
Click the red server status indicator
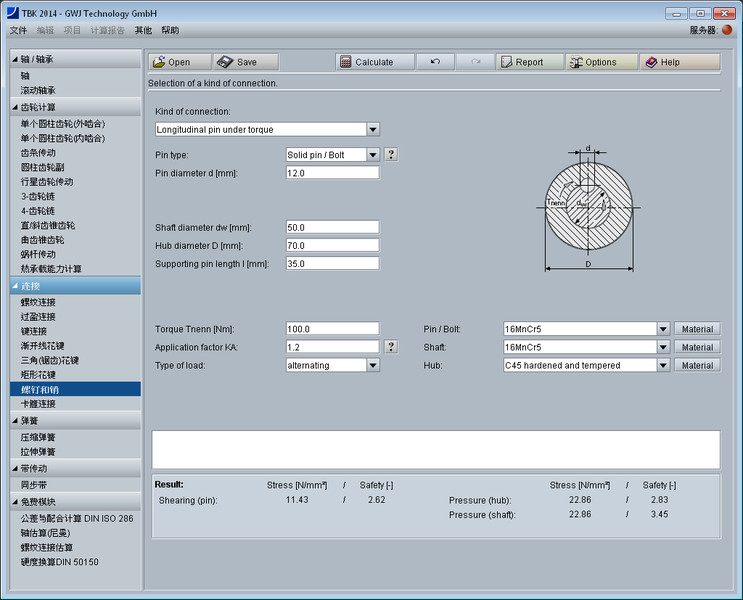pos(727,30)
